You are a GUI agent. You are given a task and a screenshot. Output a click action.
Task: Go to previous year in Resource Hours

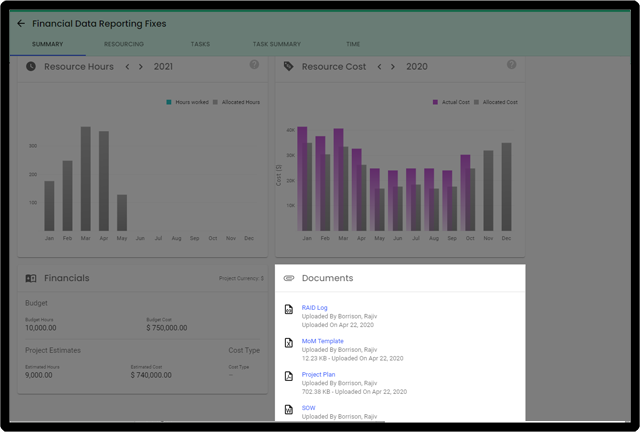(x=127, y=67)
